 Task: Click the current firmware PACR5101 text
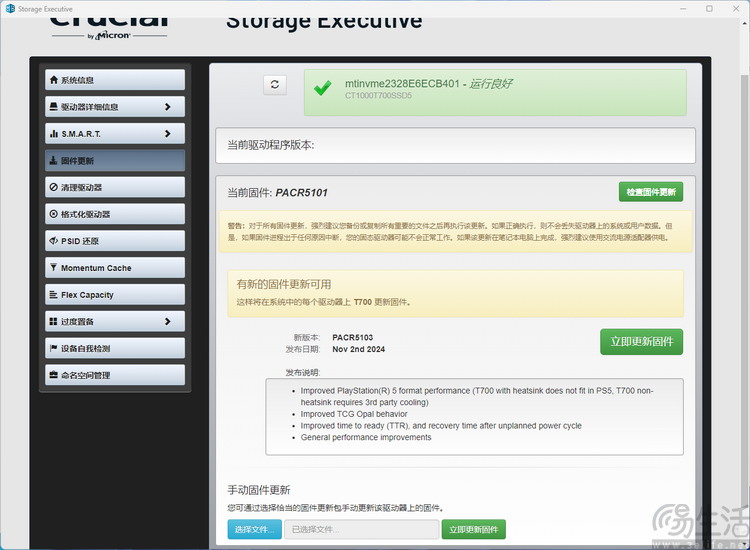coord(301,193)
